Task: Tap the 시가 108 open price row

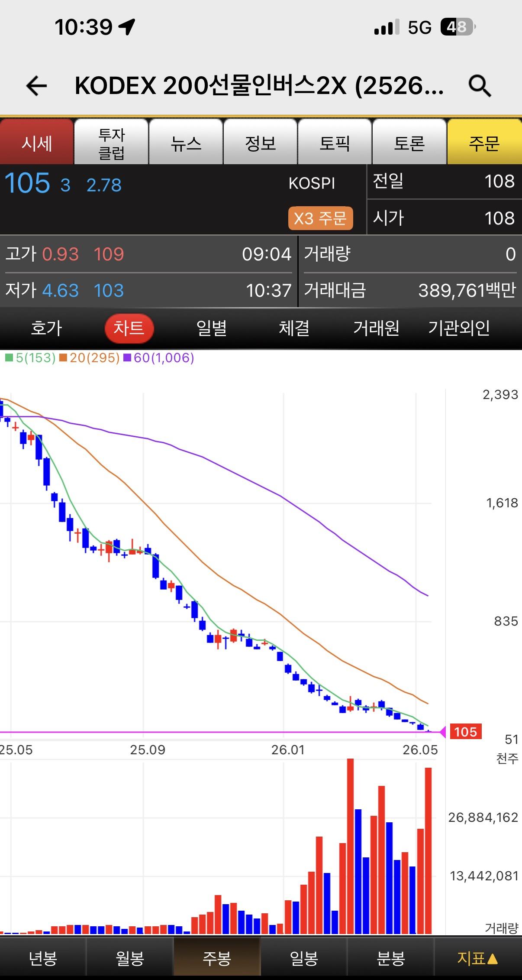Action: 445,218
